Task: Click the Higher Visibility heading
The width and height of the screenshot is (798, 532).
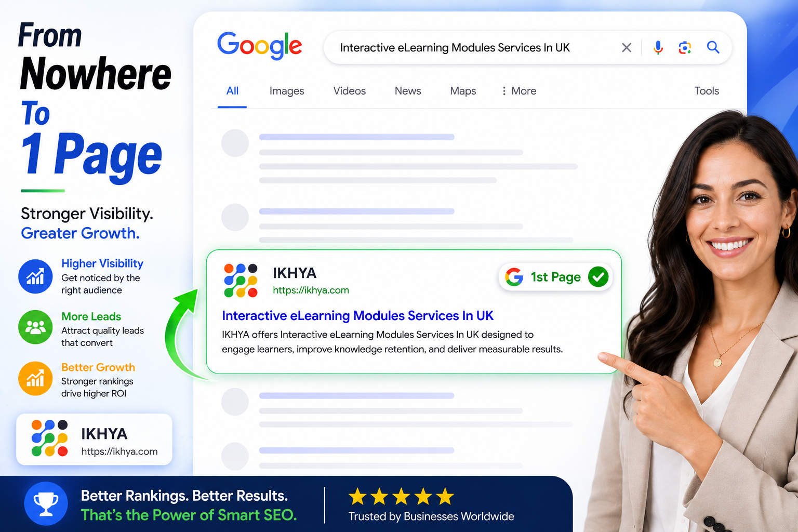Action: (102, 263)
